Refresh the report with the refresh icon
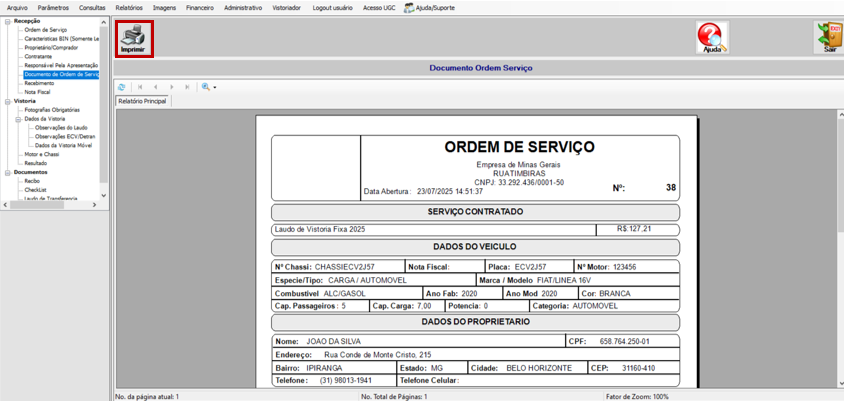The width and height of the screenshot is (844, 401). coord(122,87)
